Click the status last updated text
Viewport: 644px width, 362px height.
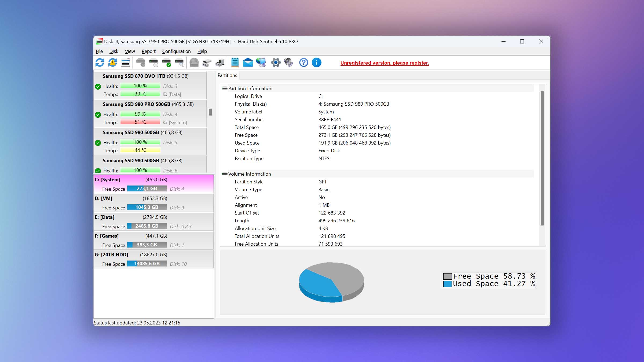[137, 323]
